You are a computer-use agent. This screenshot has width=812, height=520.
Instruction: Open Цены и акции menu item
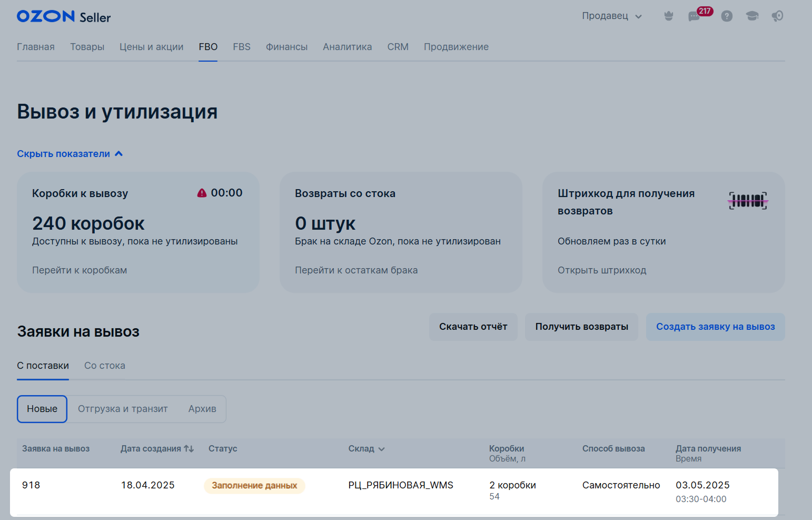(x=152, y=47)
